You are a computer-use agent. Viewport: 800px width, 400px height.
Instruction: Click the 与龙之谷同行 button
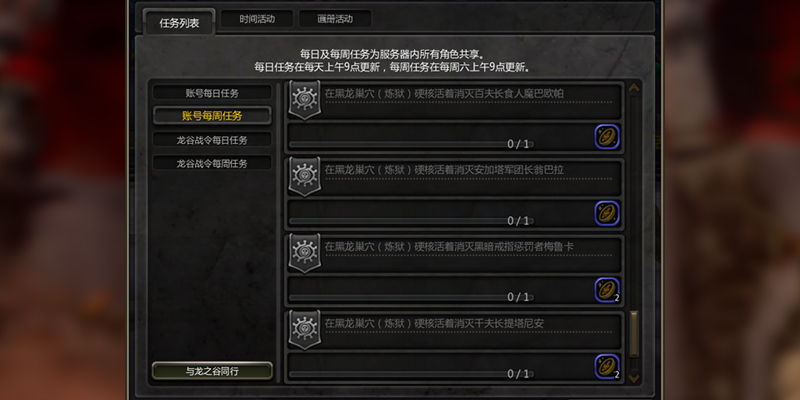(212, 371)
